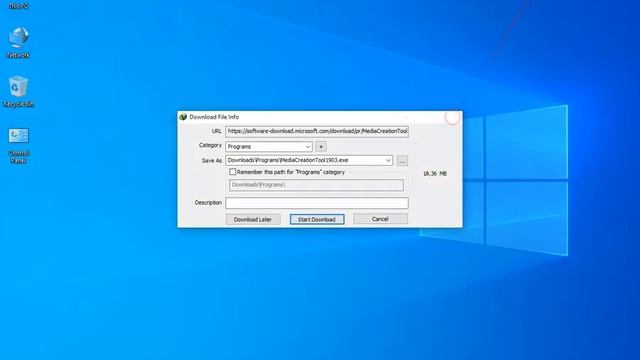Click the URL input field
The height and width of the screenshot is (360, 640).
(x=317, y=131)
